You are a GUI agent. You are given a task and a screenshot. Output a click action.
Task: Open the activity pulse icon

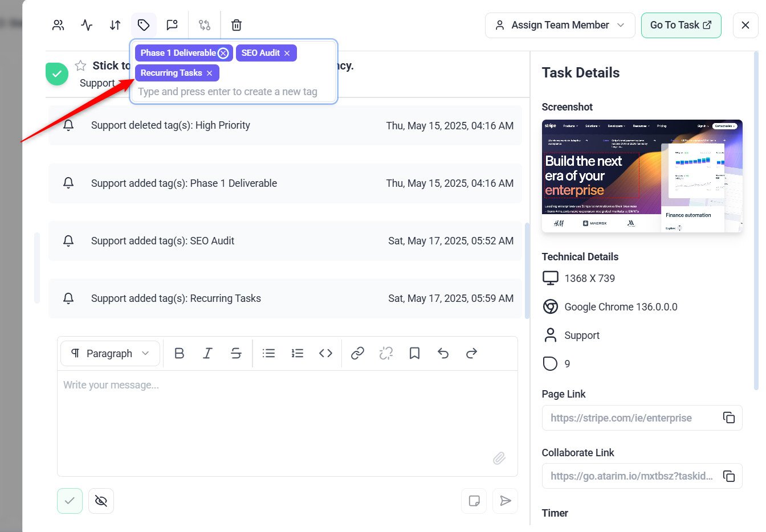coord(87,25)
